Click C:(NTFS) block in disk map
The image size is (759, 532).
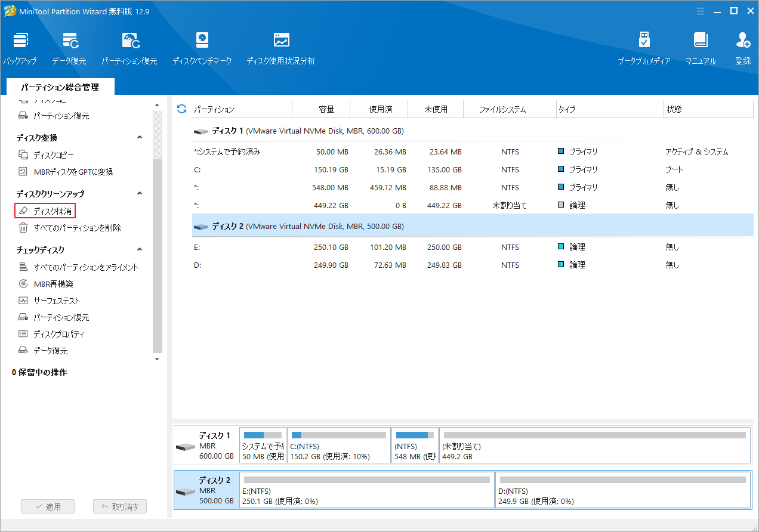(338, 445)
